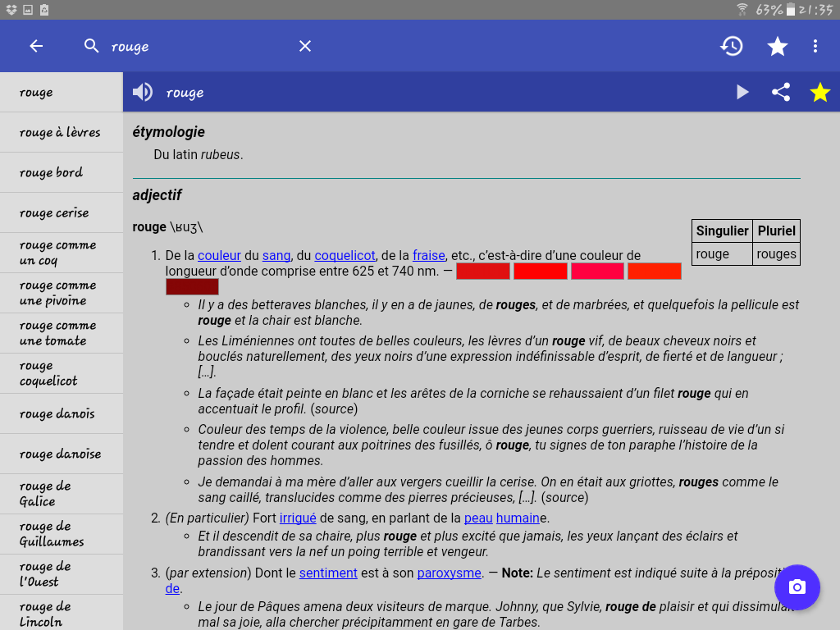Select 'rouge à lèvres' in word list
This screenshot has height=630, width=840.
tap(62, 132)
